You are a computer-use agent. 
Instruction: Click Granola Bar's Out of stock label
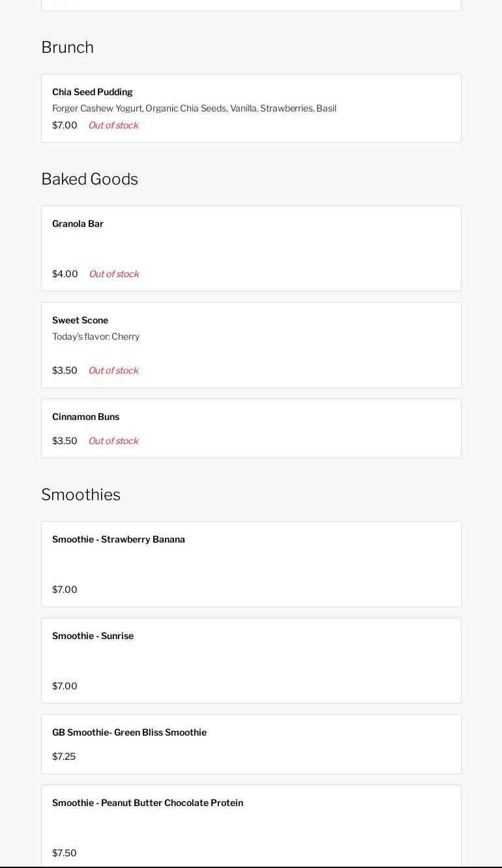tap(113, 274)
